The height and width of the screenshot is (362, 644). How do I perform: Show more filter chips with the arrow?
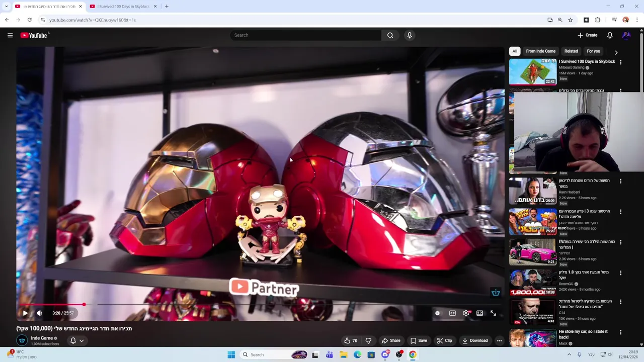616,52
